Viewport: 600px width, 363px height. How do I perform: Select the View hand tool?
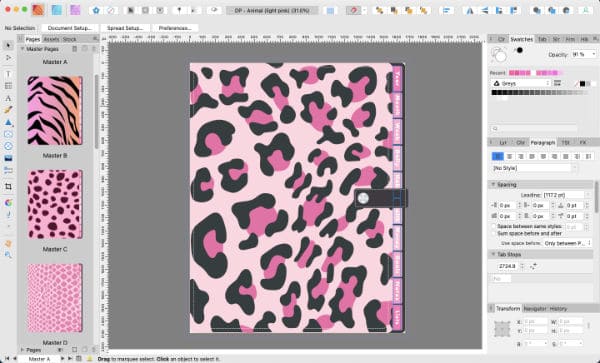(x=8, y=244)
